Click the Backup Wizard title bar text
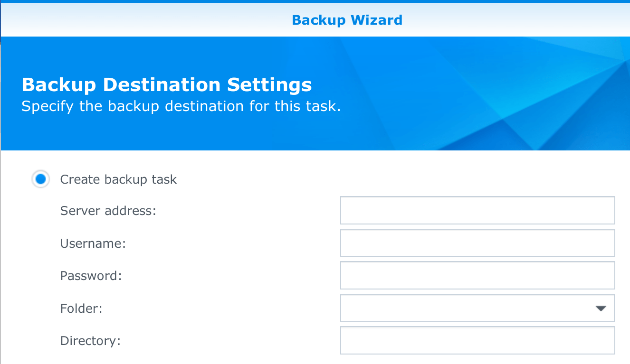The width and height of the screenshot is (630, 364). pos(347,20)
